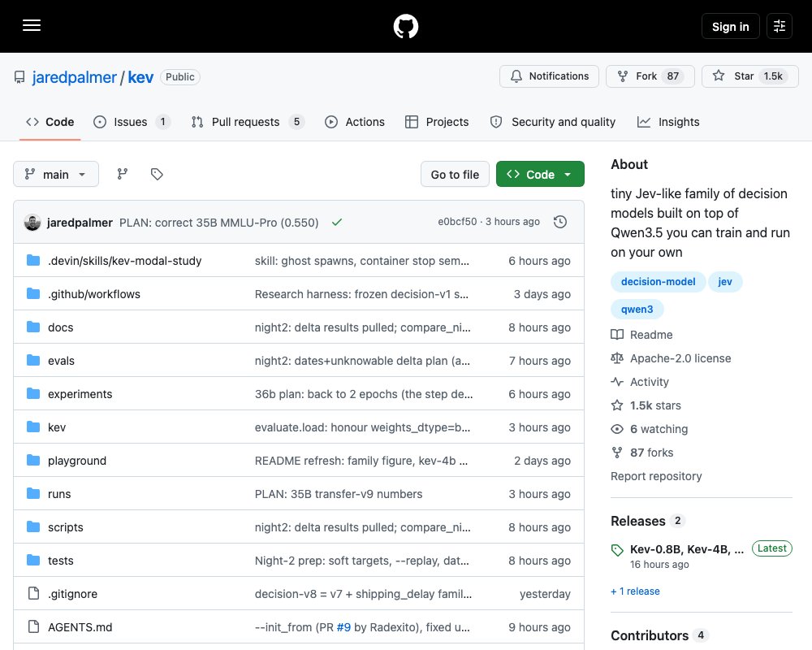The width and height of the screenshot is (812, 650).
Task: View tags via the tag icon
Action: click(x=157, y=174)
